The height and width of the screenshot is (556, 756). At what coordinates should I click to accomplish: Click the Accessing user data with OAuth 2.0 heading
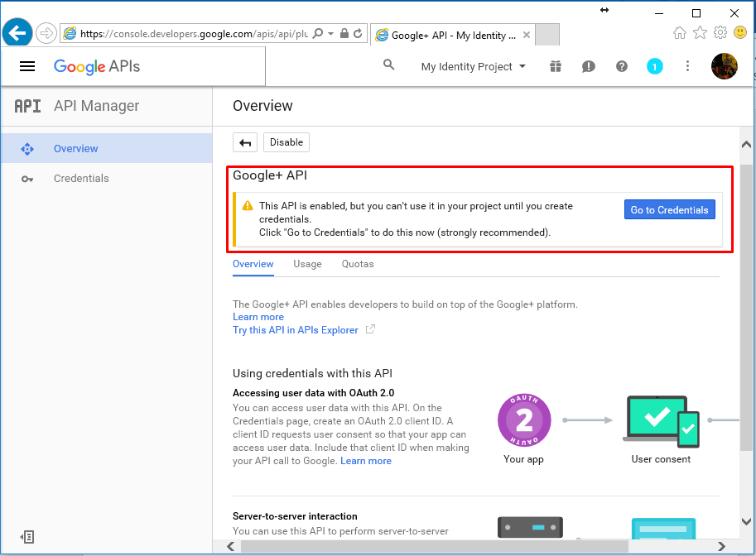tap(313, 393)
